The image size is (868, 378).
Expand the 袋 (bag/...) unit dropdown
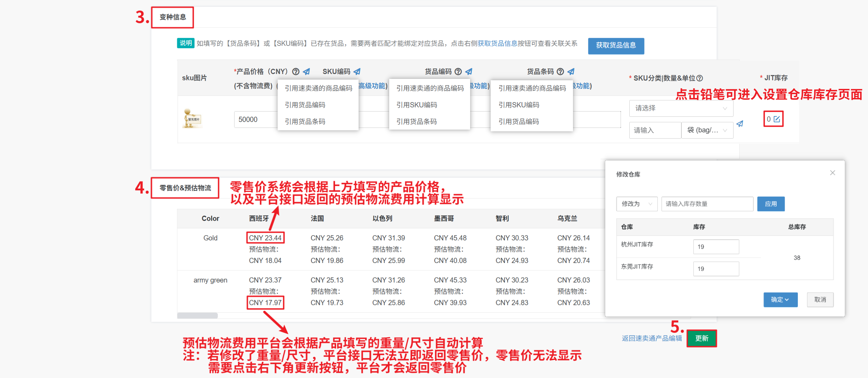click(707, 130)
